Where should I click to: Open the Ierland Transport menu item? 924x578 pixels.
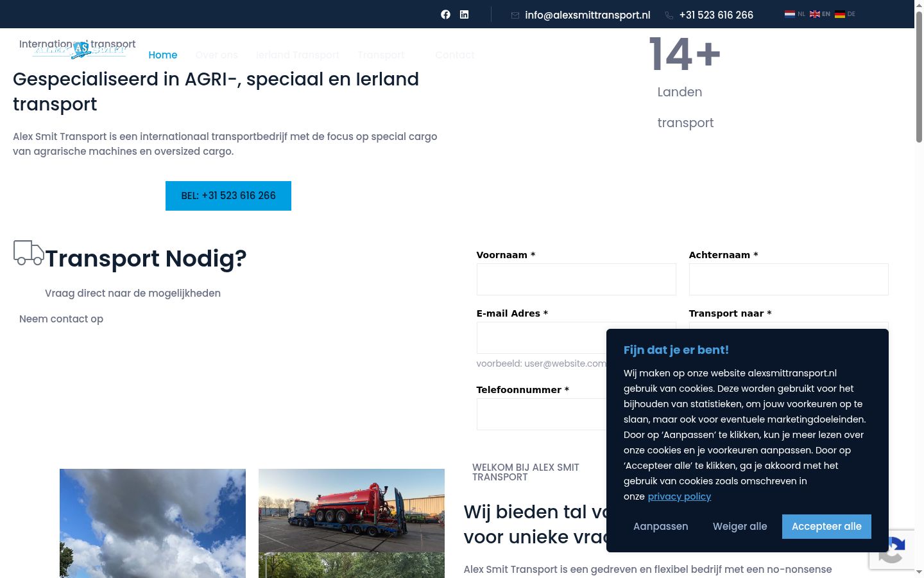[298, 55]
